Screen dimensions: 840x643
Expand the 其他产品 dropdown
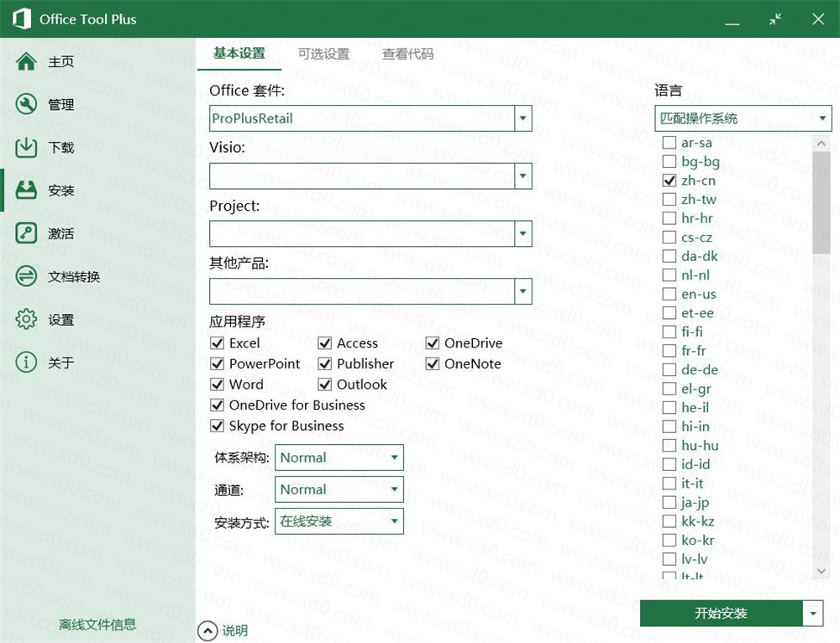(x=522, y=291)
